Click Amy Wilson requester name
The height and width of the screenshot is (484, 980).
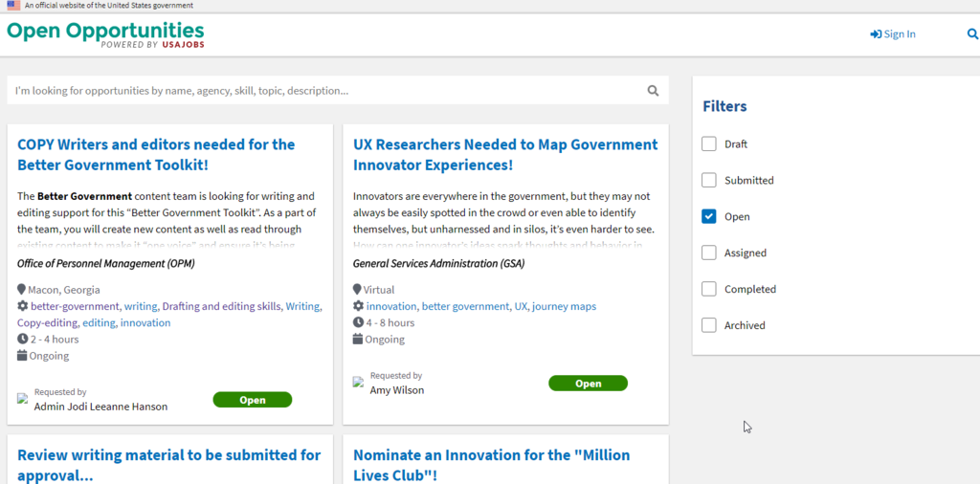click(397, 390)
